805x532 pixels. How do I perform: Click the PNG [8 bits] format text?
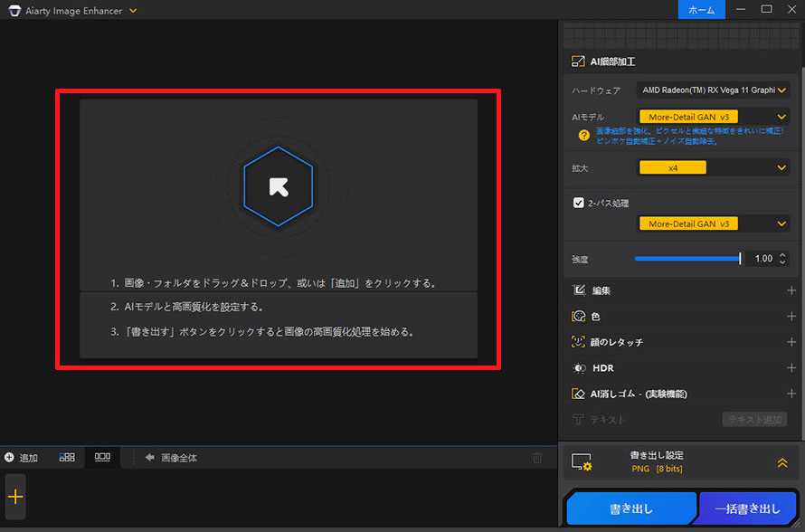[657, 469]
